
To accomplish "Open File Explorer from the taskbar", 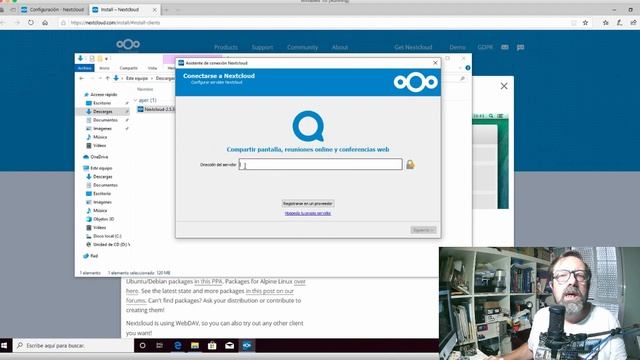I will [195, 346].
